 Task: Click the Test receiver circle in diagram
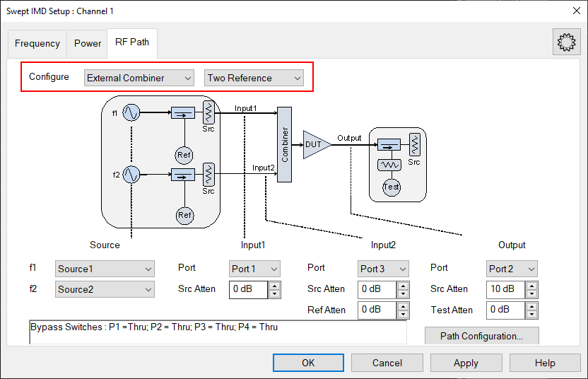pyautogui.click(x=392, y=187)
